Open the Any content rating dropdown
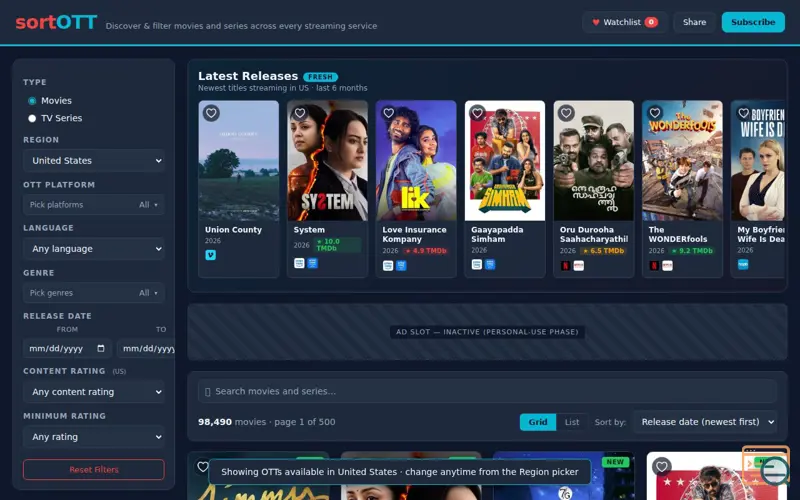The image size is (800, 500). point(94,392)
